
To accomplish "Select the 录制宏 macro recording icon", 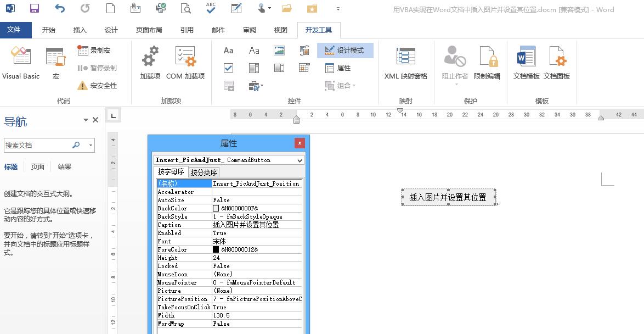I will point(94,50).
